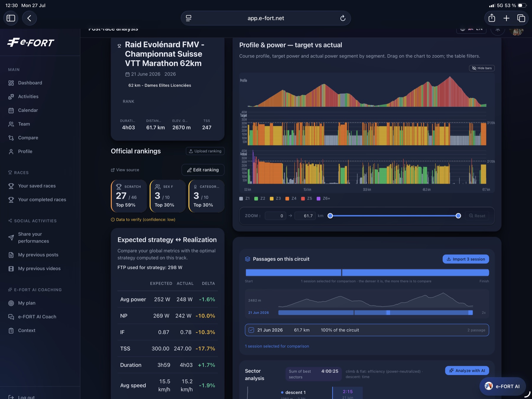The height and width of the screenshot is (399, 532).
Task: Click the Z5 red legend swatch
Action: 303,198
